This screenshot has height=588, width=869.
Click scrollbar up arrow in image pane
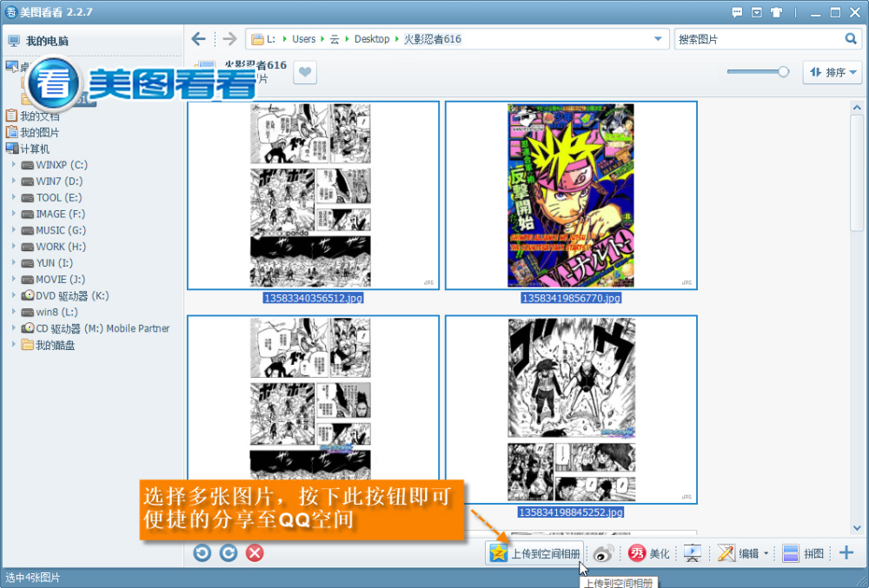(x=857, y=108)
